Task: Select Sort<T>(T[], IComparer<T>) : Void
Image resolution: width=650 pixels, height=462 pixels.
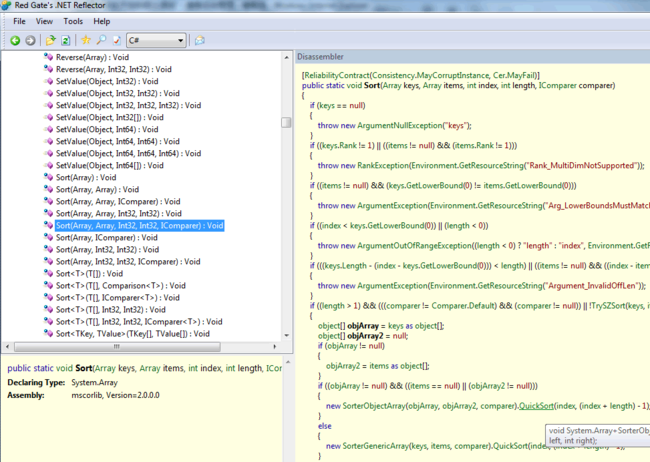Action: tap(118, 298)
